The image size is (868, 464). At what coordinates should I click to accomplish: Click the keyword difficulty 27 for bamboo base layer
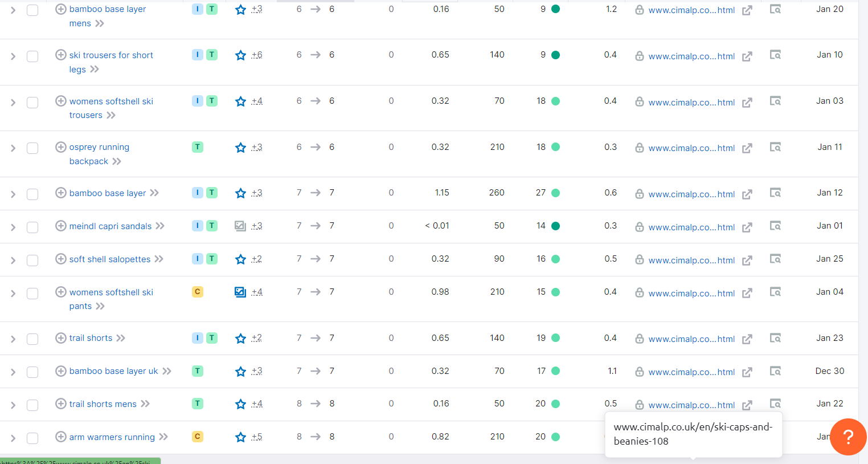pyautogui.click(x=541, y=193)
